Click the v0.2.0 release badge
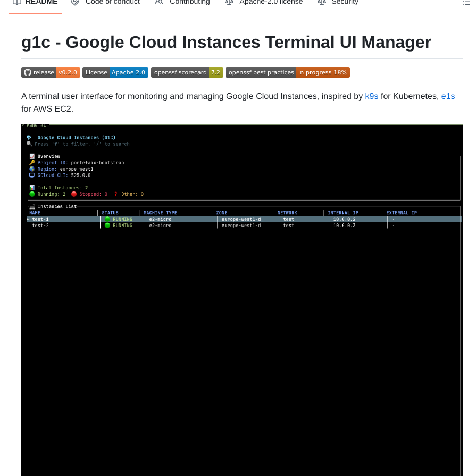Image resolution: width=476 pixels, height=476 pixels. tap(68, 72)
